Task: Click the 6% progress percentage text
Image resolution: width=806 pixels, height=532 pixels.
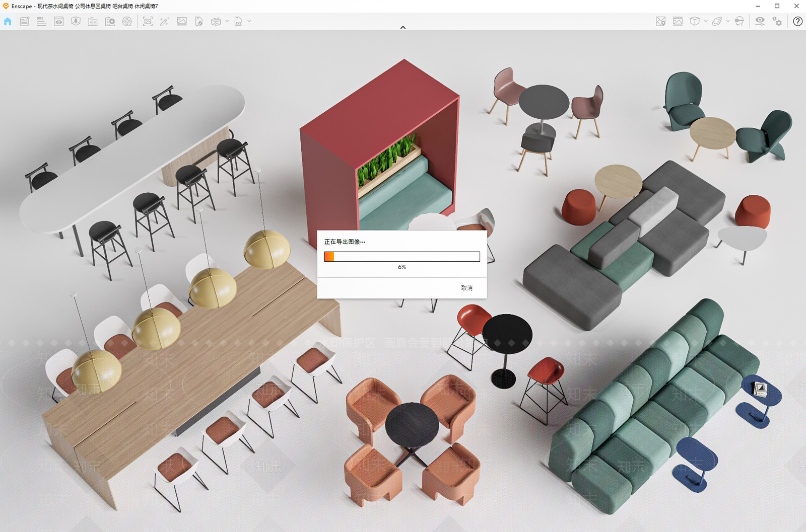Action: click(x=402, y=267)
